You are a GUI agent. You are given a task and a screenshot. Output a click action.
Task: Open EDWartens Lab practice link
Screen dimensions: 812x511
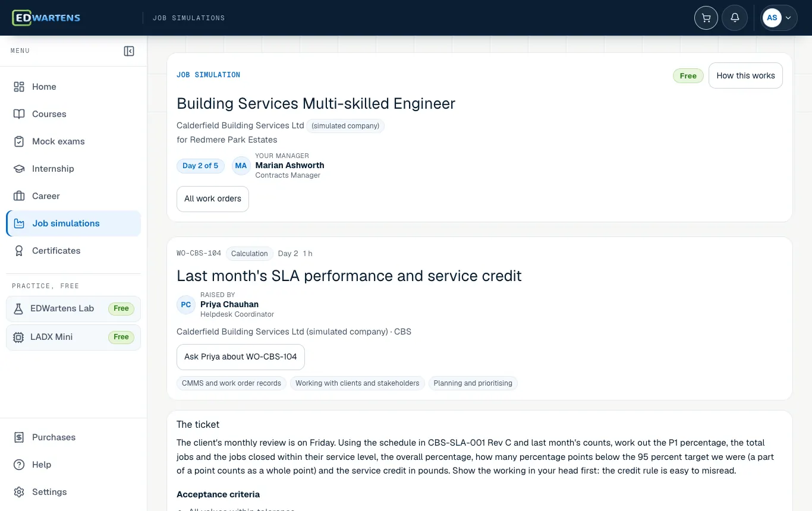(x=73, y=308)
